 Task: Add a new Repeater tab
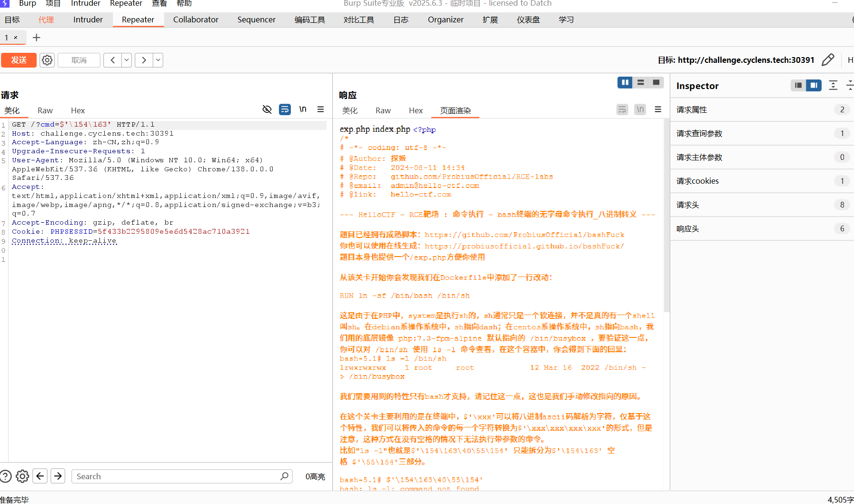pos(36,38)
